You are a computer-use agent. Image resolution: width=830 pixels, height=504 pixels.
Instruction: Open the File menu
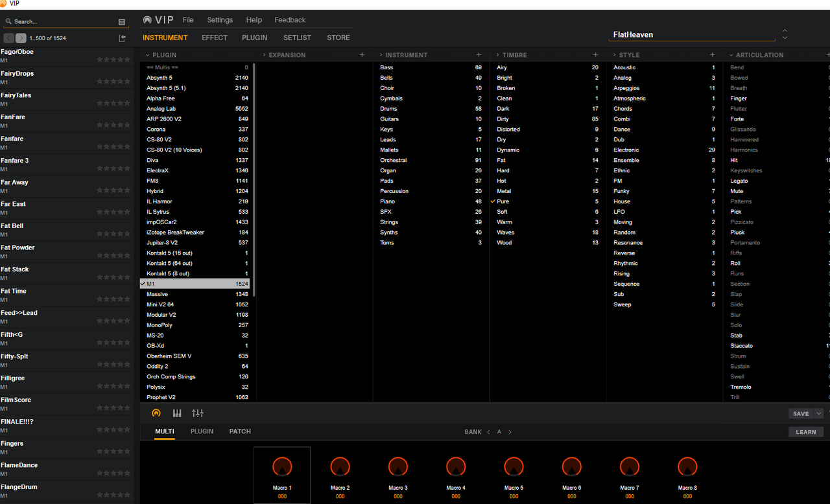click(188, 20)
